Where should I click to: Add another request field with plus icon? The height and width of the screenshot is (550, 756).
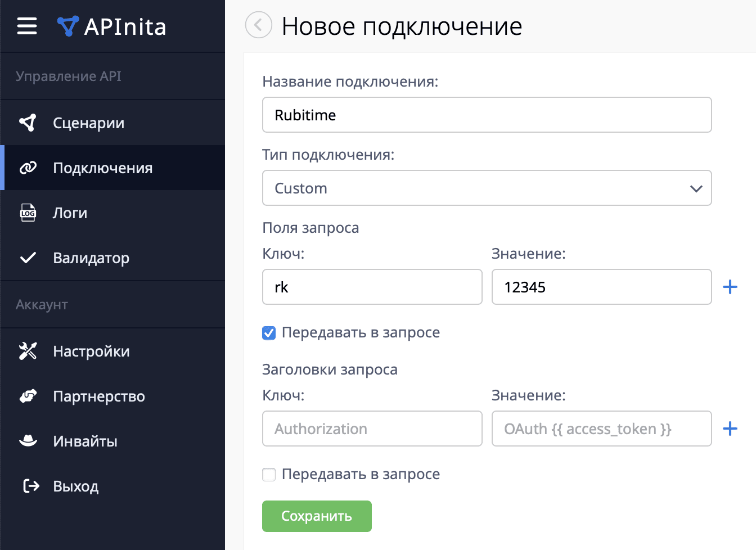pos(730,287)
